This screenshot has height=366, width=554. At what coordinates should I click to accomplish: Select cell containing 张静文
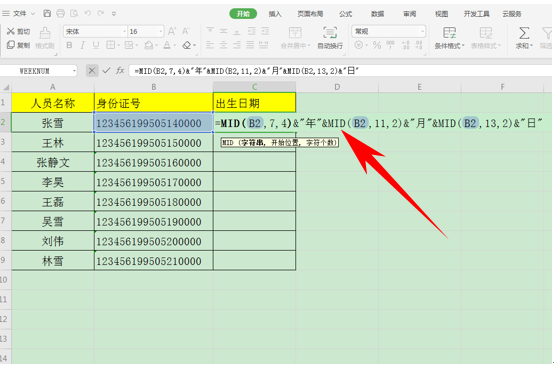pyautogui.click(x=53, y=163)
